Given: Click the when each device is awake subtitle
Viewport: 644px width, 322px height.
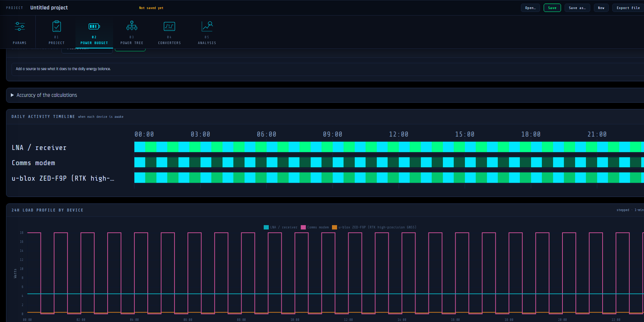Looking at the screenshot, I should click(101, 117).
